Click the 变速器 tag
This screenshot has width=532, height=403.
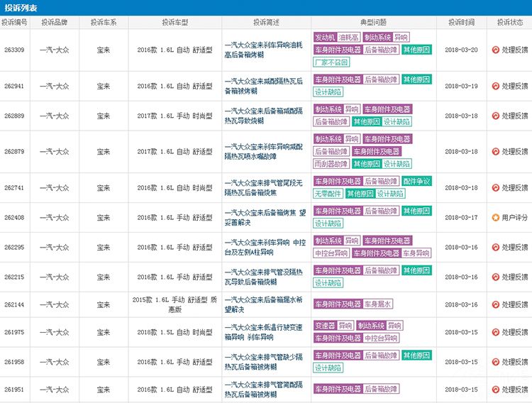click(x=324, y=326)
